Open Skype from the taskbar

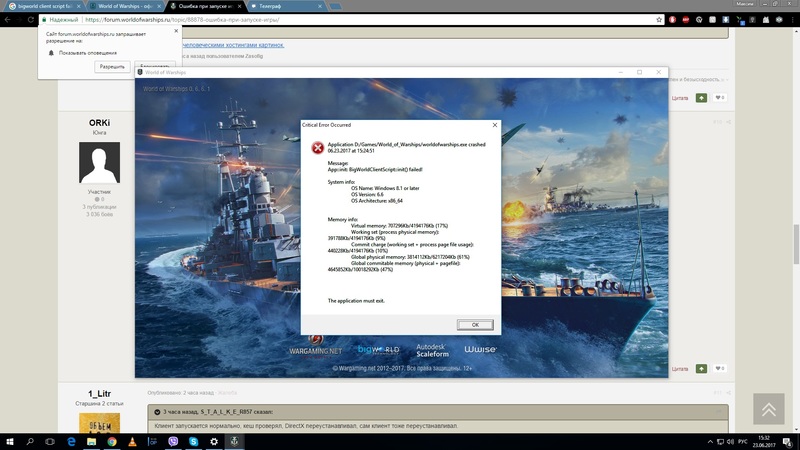(x=193, y=442)
